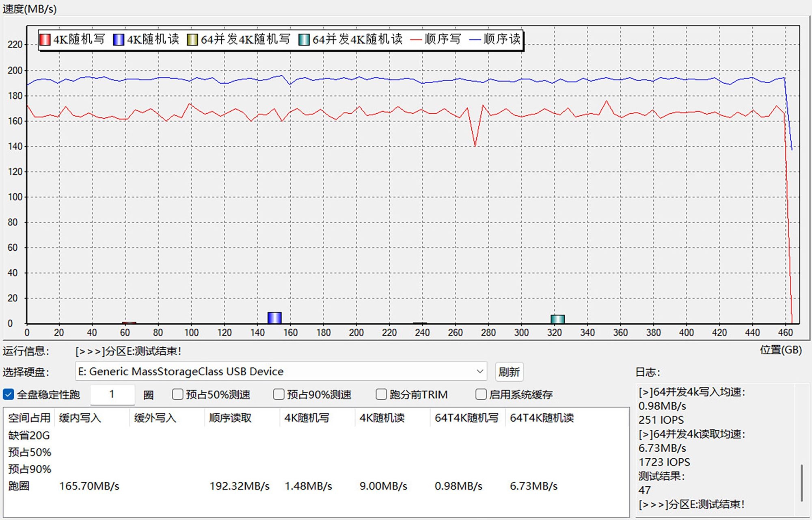Click the 顺序读取 column header
This screenshot has height=520, width=812.
coord(230,418)
